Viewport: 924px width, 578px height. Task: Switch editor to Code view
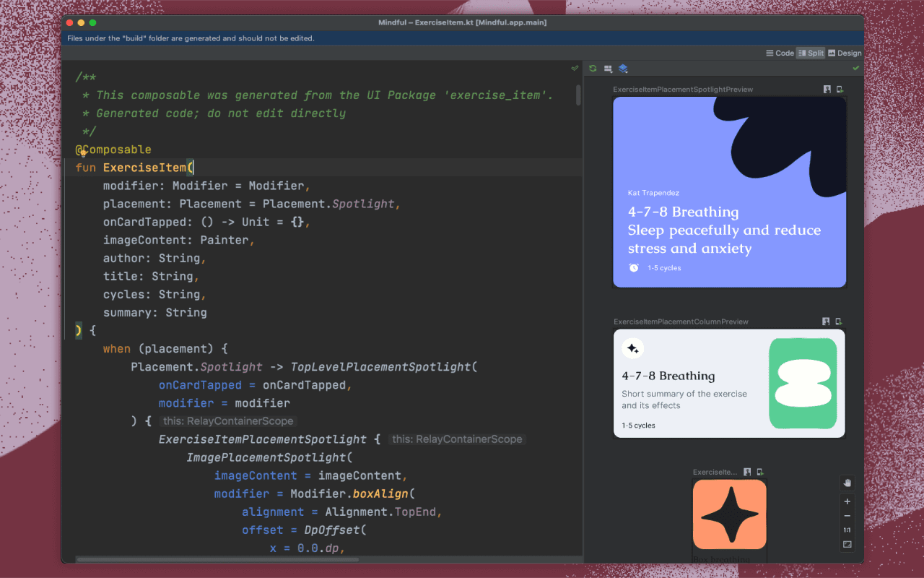pyautogui.click(x=780, y=53)
